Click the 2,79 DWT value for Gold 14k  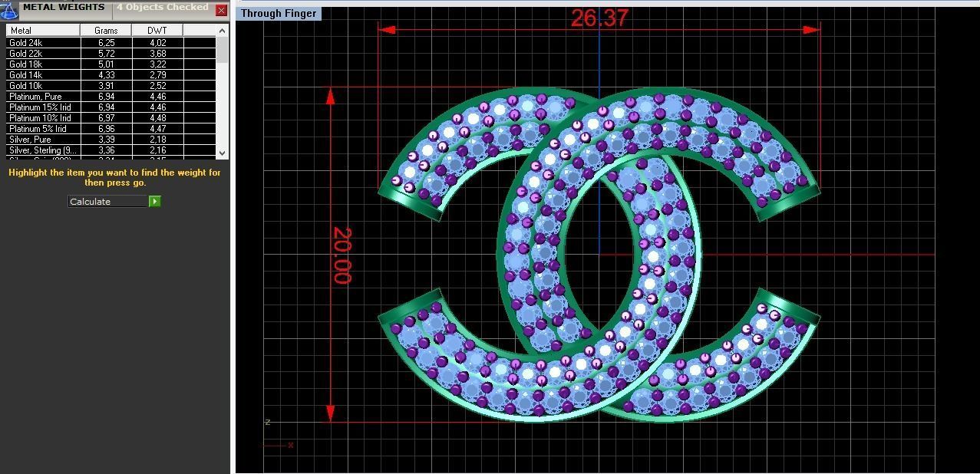(x=157, y=75)
